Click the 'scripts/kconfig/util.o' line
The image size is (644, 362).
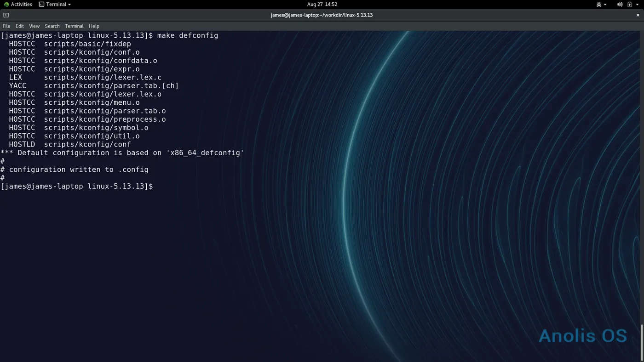(92, 136)
